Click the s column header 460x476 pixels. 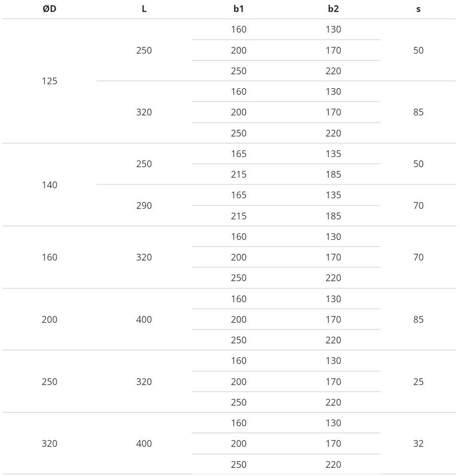click(x=418, y=9)
